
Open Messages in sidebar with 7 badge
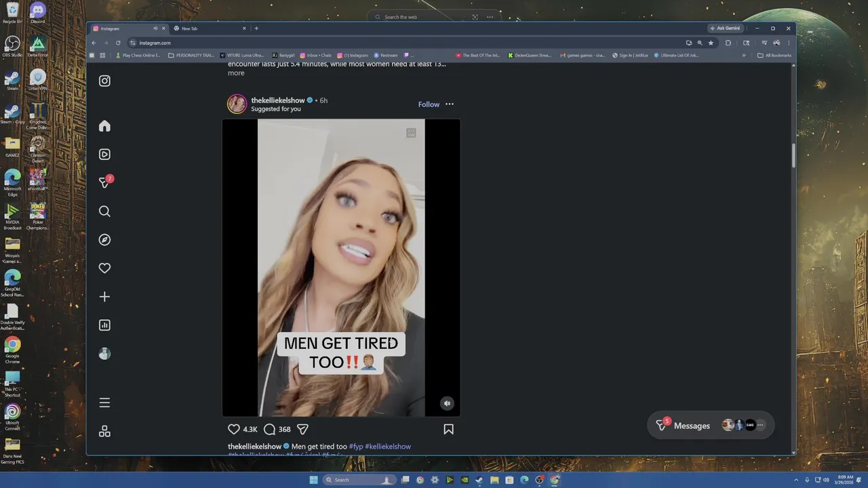point(105,182)
